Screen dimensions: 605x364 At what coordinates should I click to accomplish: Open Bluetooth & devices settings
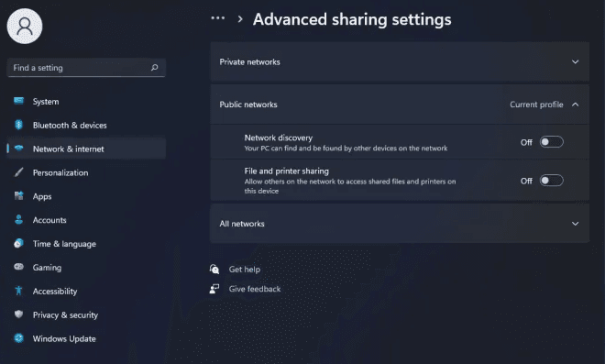[86, 125]
